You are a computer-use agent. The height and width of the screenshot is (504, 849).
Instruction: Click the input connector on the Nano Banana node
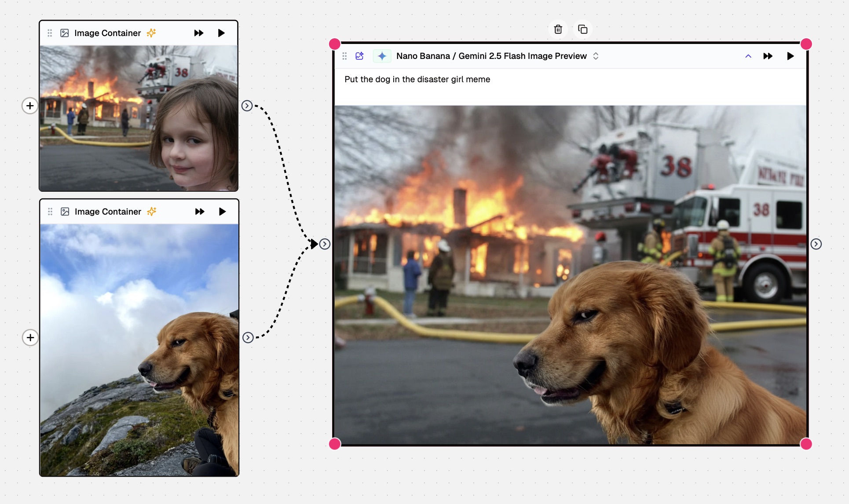pyautogui.click(x=325, y=244)
